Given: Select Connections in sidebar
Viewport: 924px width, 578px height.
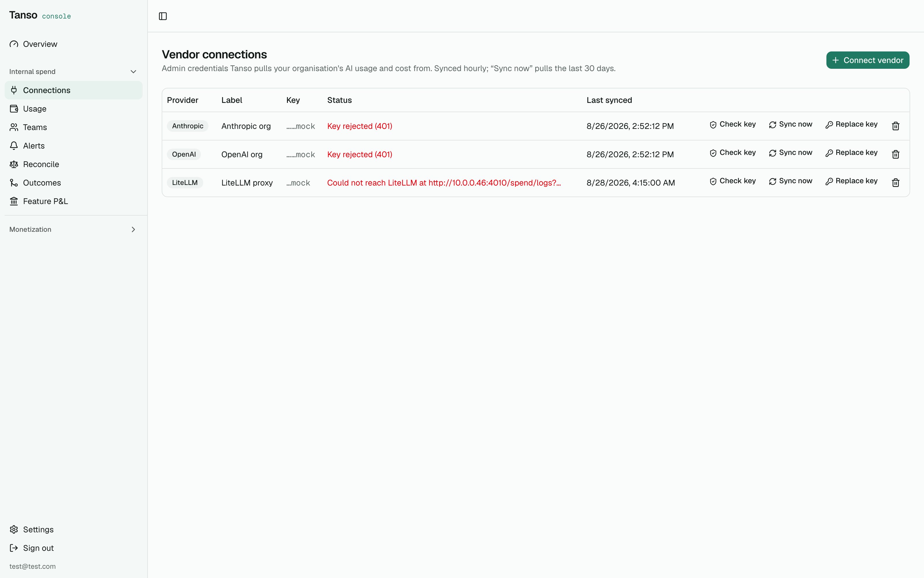Looking at the screenshot, I should pyautogui.click(x=73, y=90).
